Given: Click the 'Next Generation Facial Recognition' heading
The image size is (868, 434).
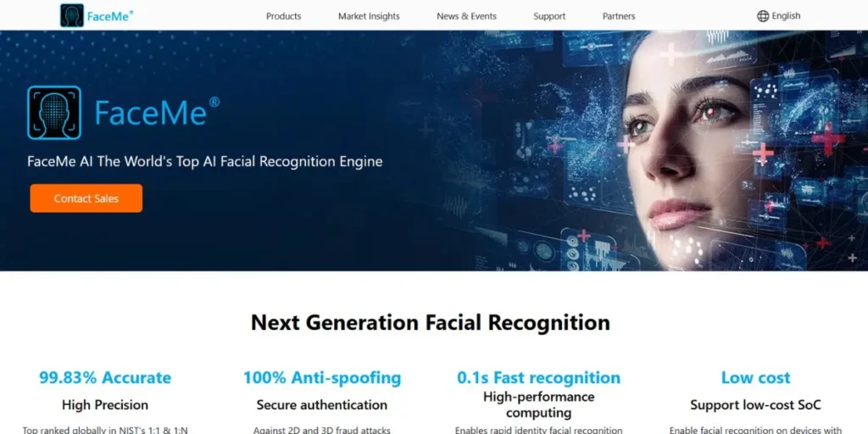Looking at the screenshot, I should (x=431, y=322).
